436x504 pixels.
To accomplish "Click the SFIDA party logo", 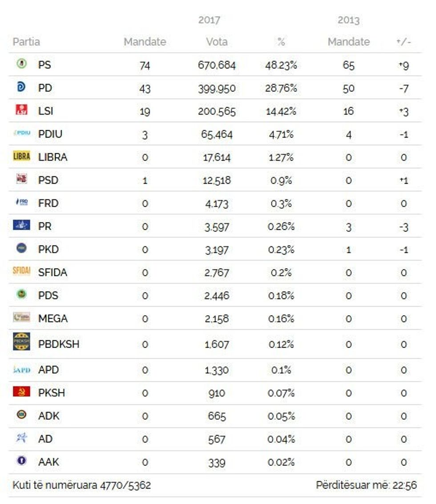I will click(21, 272).
